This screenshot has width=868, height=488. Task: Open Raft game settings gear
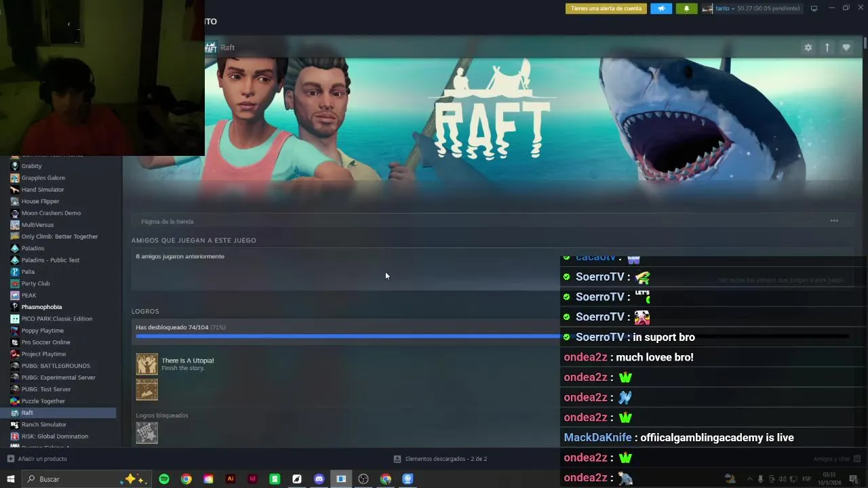(808, 47)
